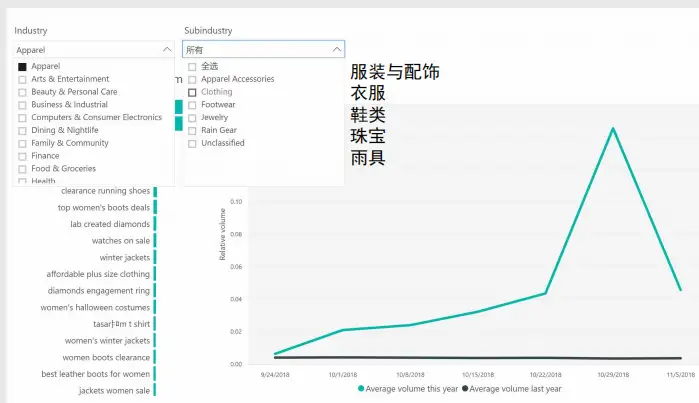Select 'women boots clearance' term
Image resolution: width=699 pixels, height=403 pixels.
106,358
